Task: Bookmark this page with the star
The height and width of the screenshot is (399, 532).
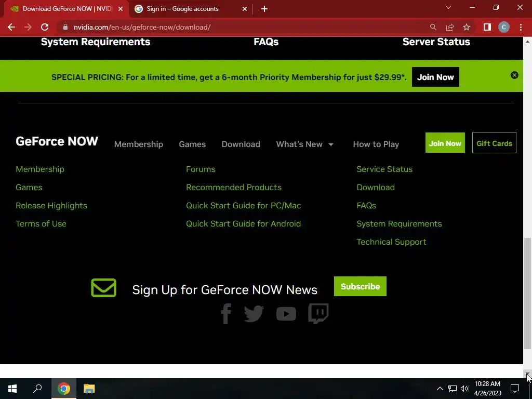Action: (x=467, y=27)
